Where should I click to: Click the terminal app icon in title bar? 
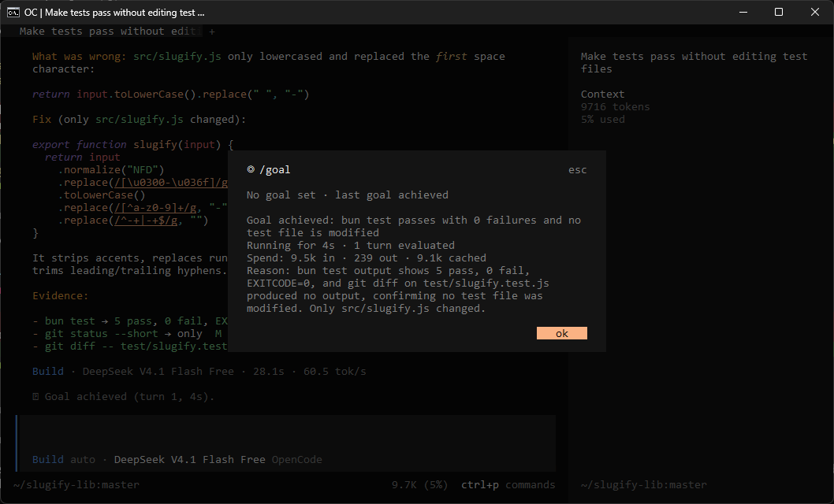click(x=13, y=13)
